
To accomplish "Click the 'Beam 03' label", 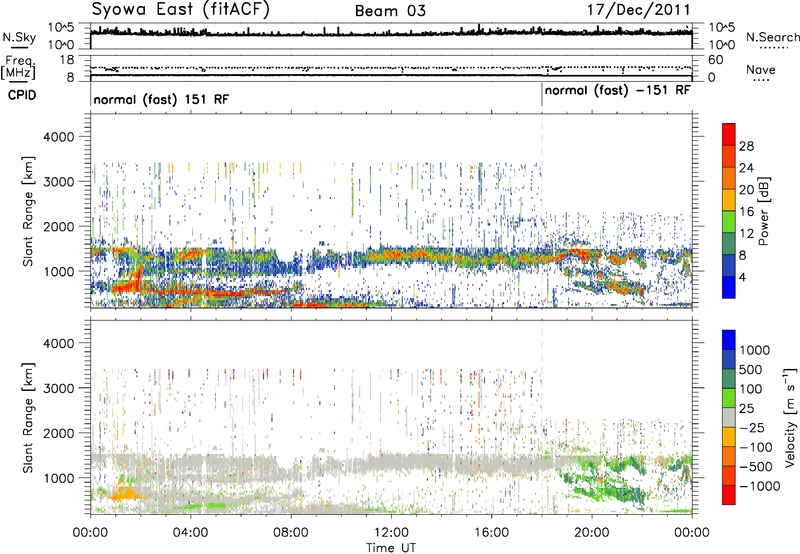I will pyautogui.click(x=390, y=11).
